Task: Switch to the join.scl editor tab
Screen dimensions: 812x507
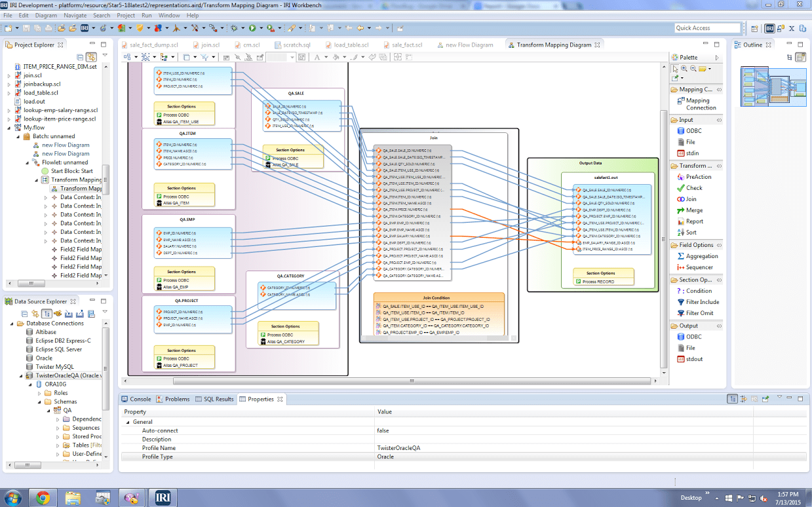Action: click(205, 45)
